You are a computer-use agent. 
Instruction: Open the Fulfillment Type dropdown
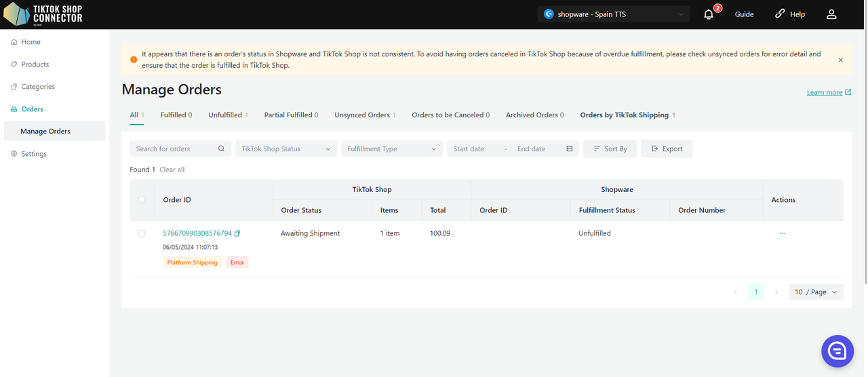click(391, 148)
